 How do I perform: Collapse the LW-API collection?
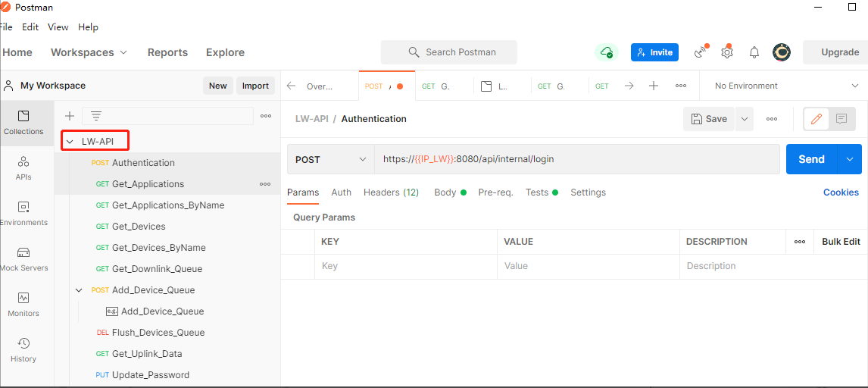pyautogui.click(x=70, y=142)
